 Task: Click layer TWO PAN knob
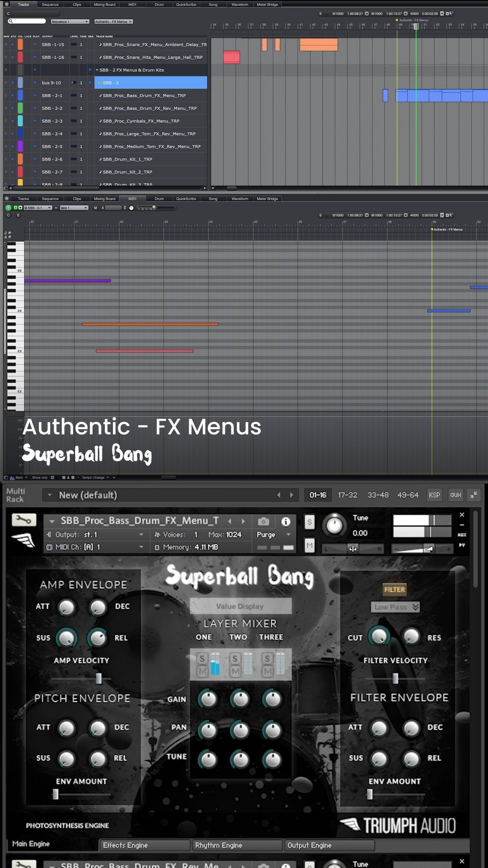(241, 730)
